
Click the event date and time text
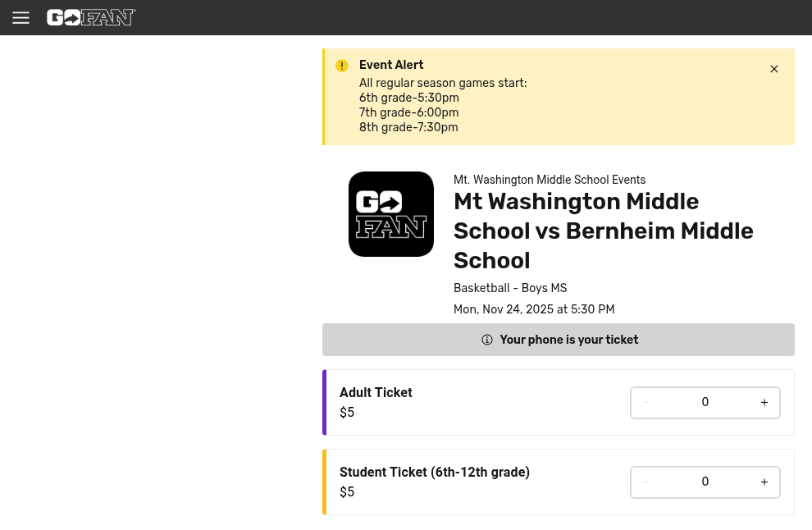click(534, 309)
